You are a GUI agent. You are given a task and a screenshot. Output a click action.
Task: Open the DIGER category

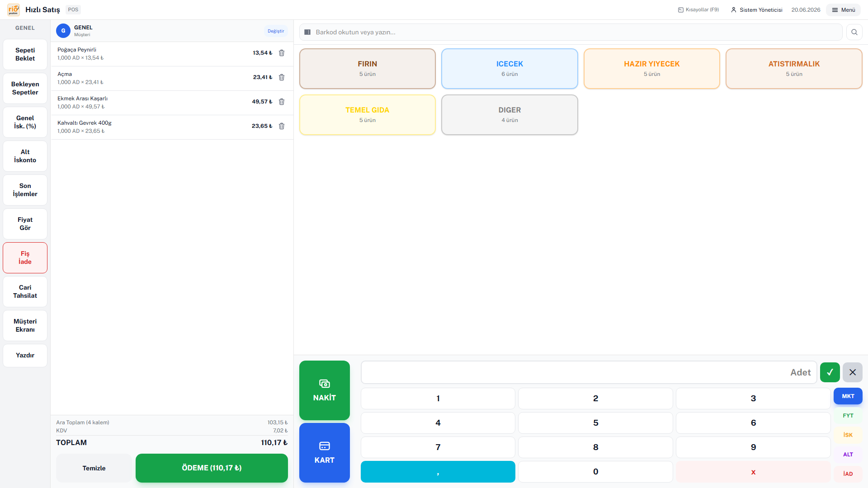(x=509, y=115)
